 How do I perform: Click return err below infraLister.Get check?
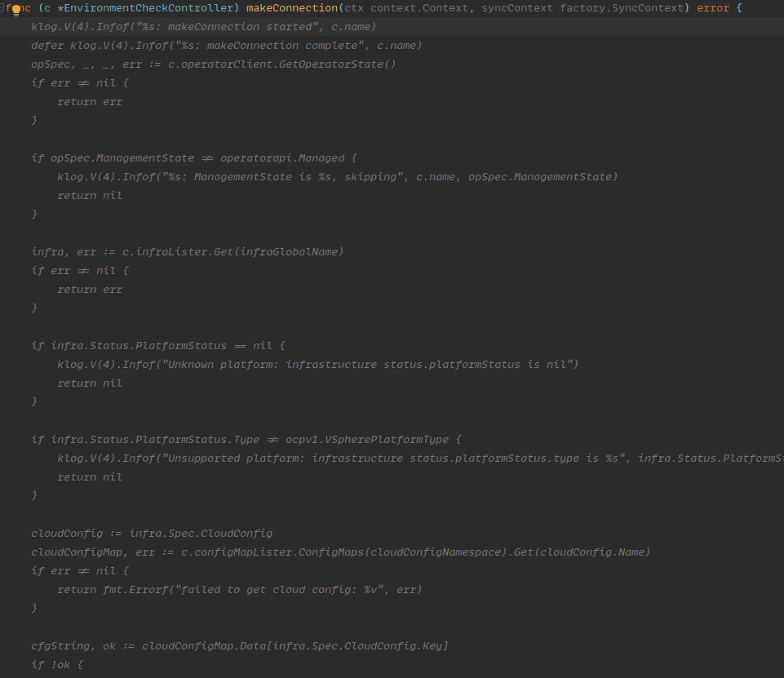(90, 289)
